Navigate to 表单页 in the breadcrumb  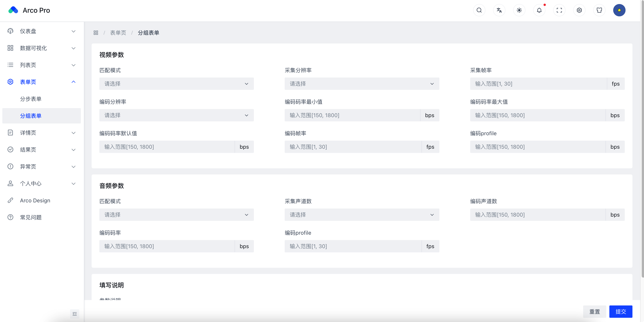point(118,33)
